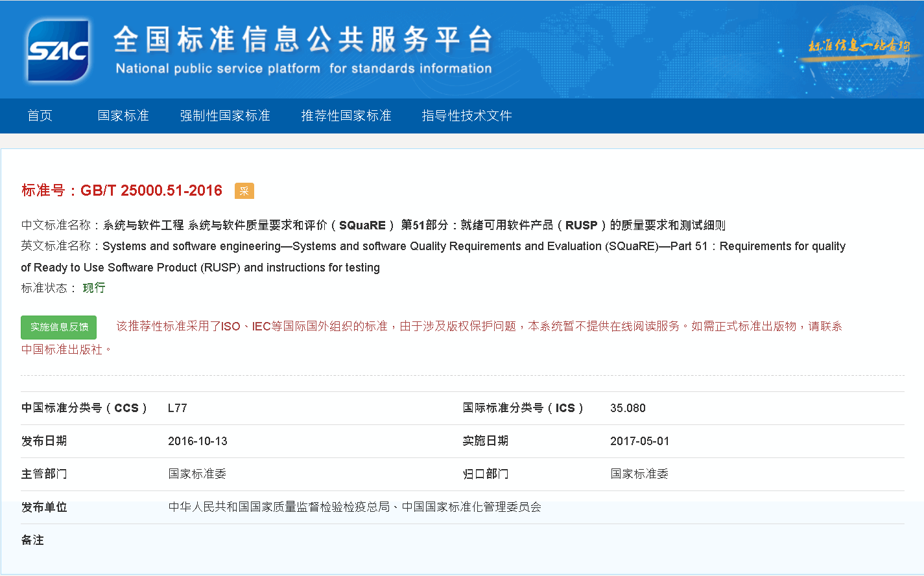Click the 发布单位 issuing organizations value
This screenshot has width=924, height=576.
[355, 507]
